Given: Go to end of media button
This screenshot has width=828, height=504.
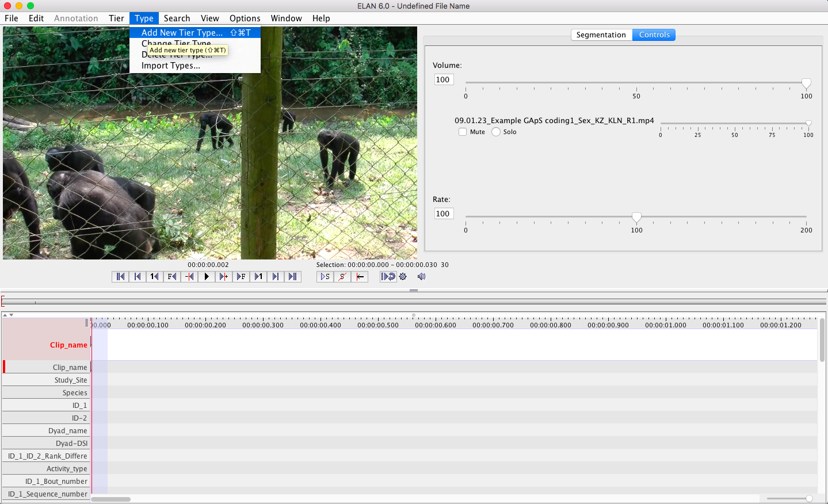Looking at the screenshot, I should 293,277.
